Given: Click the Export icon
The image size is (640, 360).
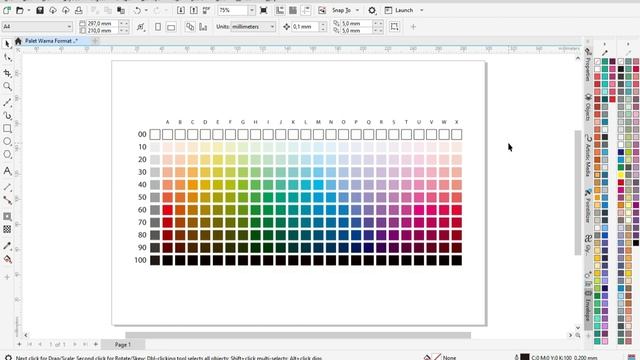Looking at the screenshot, I should [194, 10].
